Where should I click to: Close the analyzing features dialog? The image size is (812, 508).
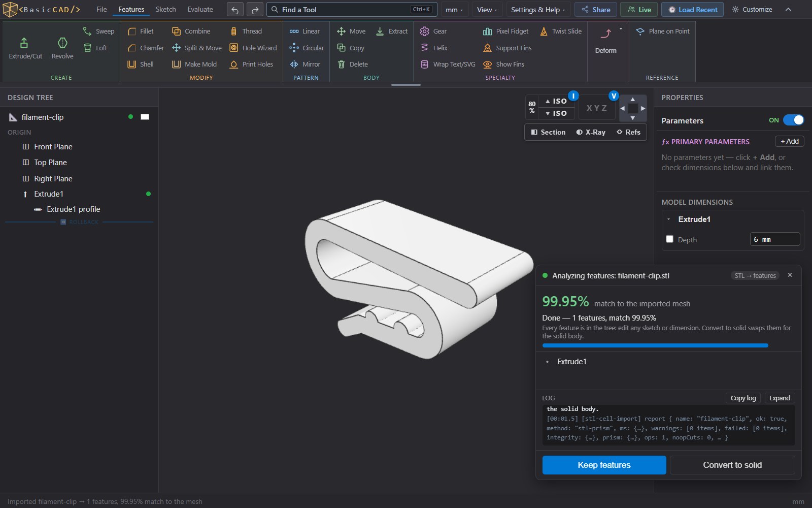point(790,275)
